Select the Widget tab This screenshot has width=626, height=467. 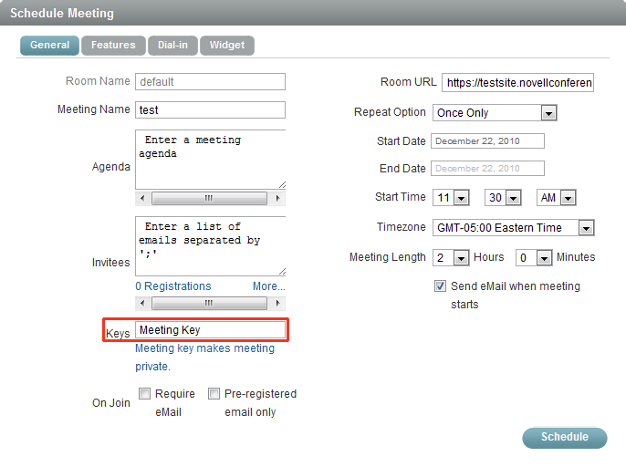227,45
